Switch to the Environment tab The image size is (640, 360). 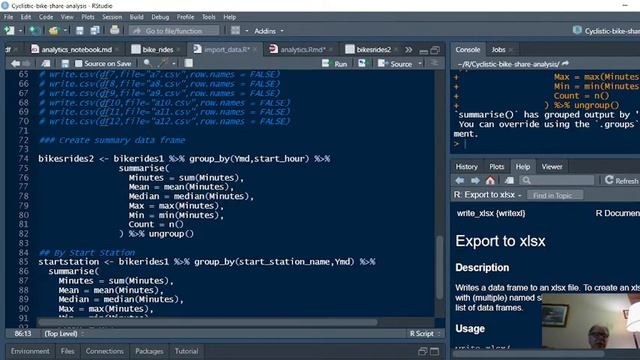30,351
